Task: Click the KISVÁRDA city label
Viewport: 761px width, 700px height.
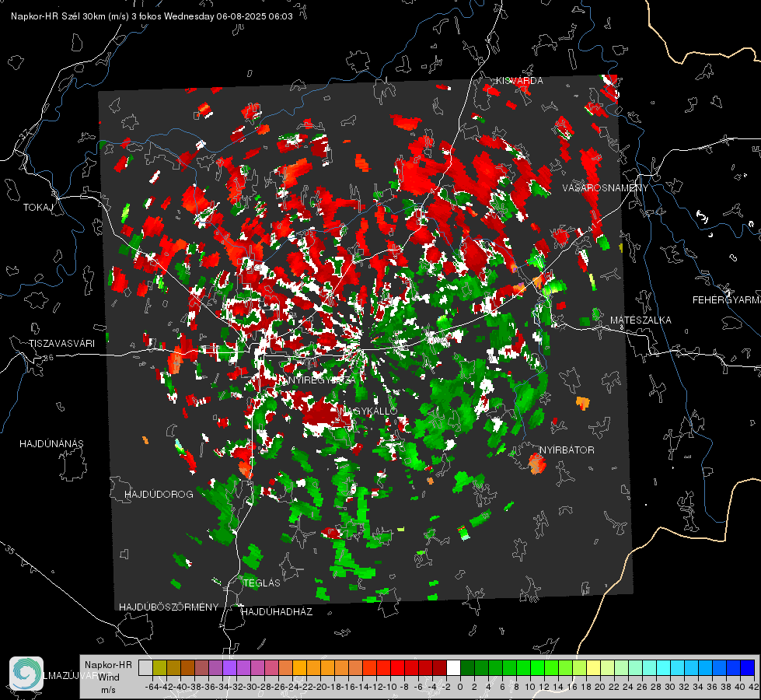Action: pyautogui.click(x=518, y=81)
